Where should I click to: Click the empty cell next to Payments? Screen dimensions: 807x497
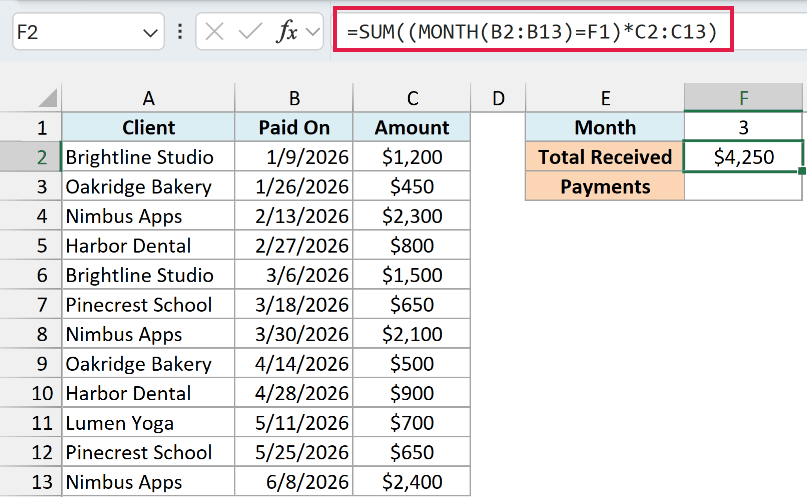coord(743,186)
